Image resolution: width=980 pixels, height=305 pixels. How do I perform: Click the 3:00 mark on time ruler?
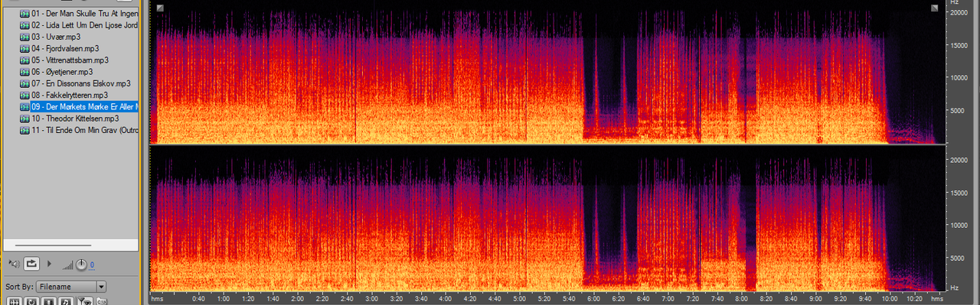pos(372,299)
